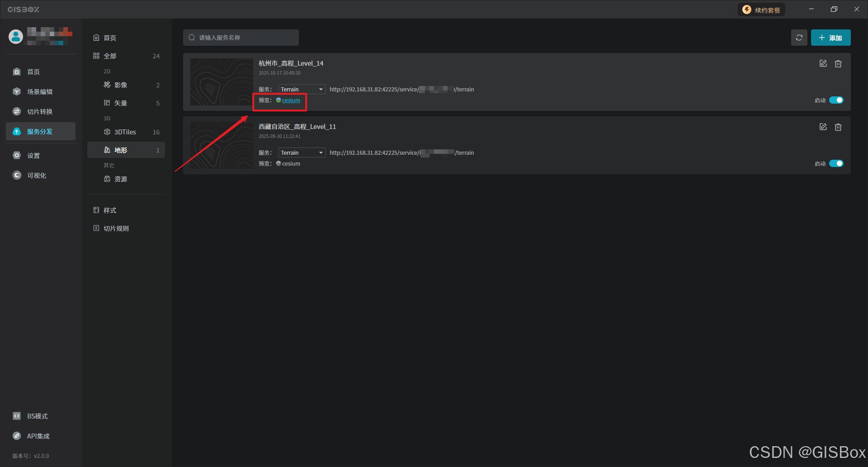The image size is (868, 467).
Task: Edit 杭州市_高程_Level_14 service
Action: (823, 64)
